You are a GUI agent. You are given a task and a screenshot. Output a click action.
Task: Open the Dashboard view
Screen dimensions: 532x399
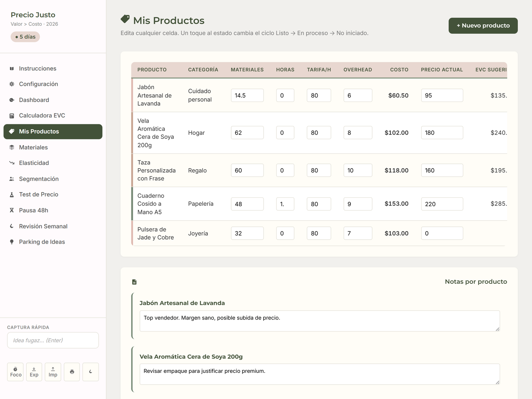[53, 100]
